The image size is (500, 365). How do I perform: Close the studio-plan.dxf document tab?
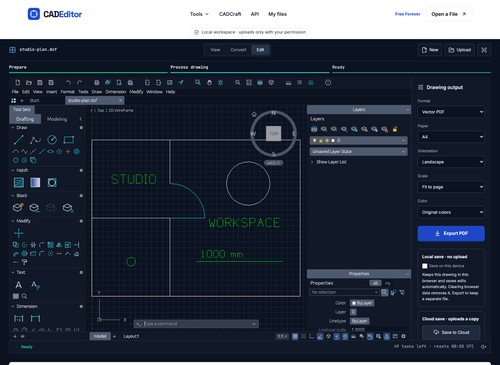(x=120, y=100)
